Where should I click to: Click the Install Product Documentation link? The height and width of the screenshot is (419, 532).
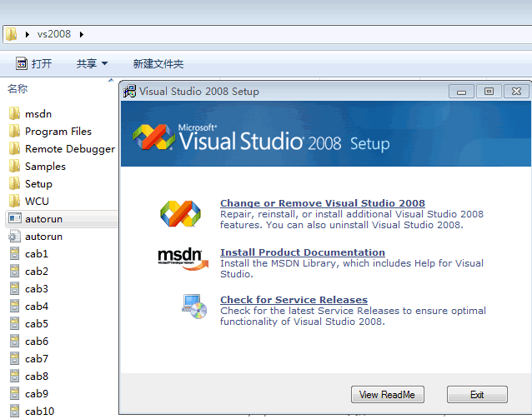[x=303, y=252]
